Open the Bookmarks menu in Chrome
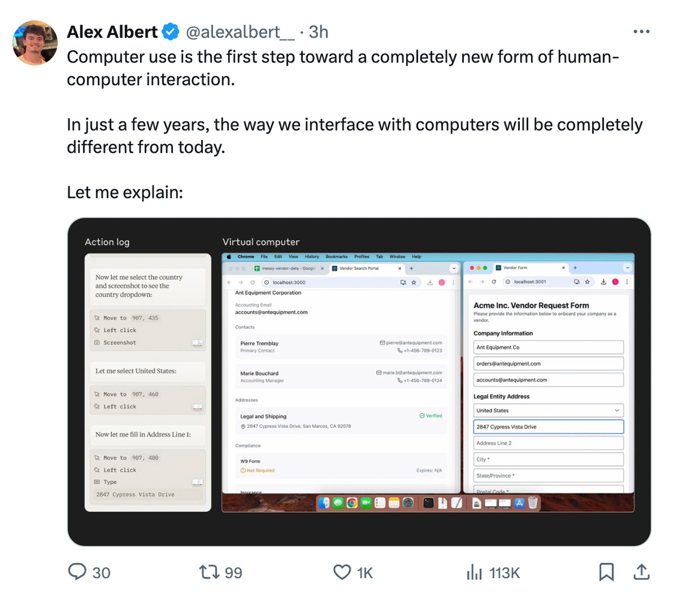The width and height of the screenshot is (674, 616). point(336,256)
